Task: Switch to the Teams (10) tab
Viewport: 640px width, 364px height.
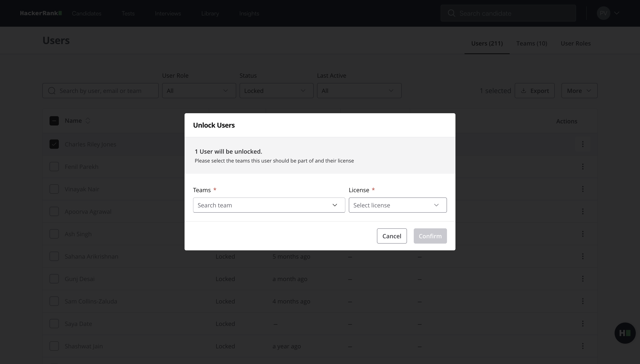Action: point(532,44)
